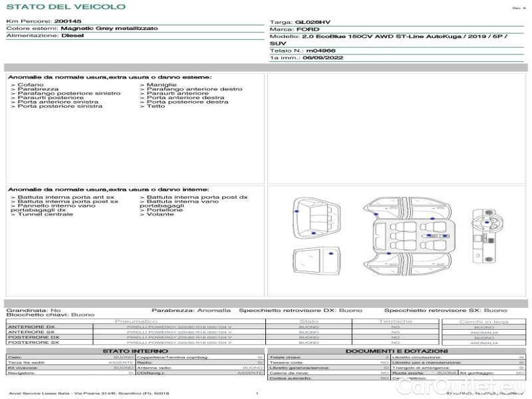Select "Battuta interna porta post dx" entry
The width and height of the screenshot is (532, 399).
[197, 197]
